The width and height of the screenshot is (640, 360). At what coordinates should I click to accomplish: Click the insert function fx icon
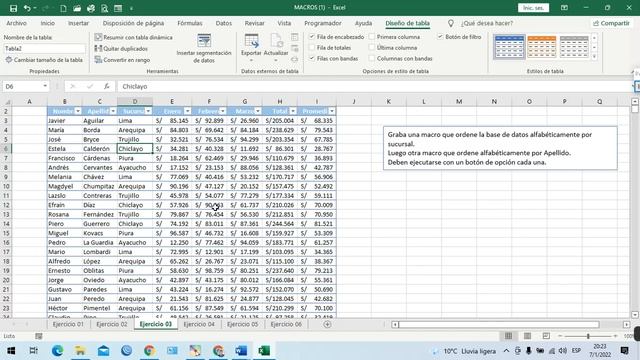pos(107,86)
